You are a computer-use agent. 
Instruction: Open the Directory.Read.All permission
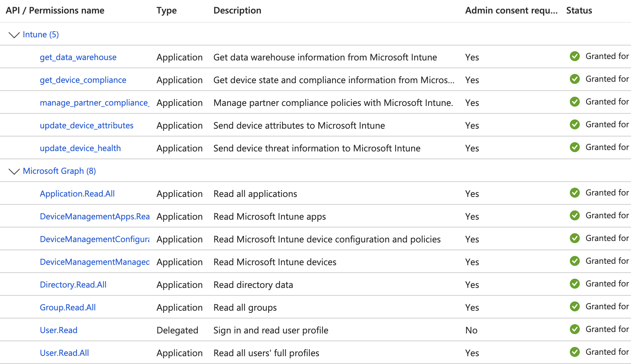tap(73, 285)
